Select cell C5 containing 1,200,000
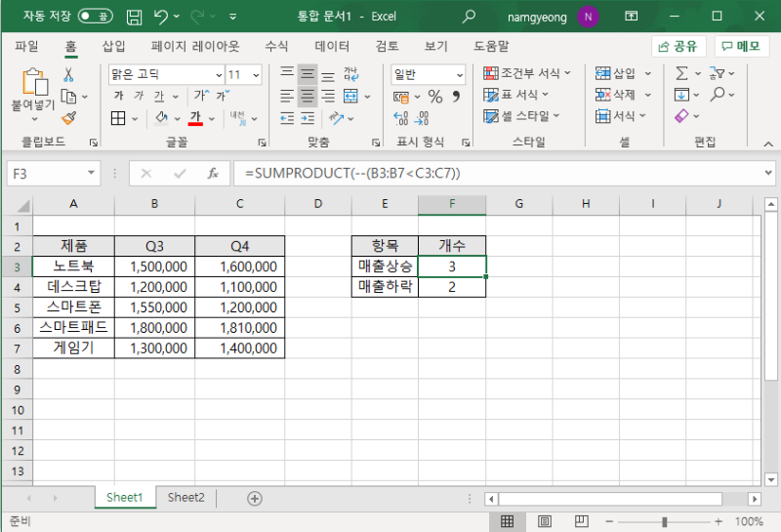Screen dimensions: 781x532 [240, 307]
